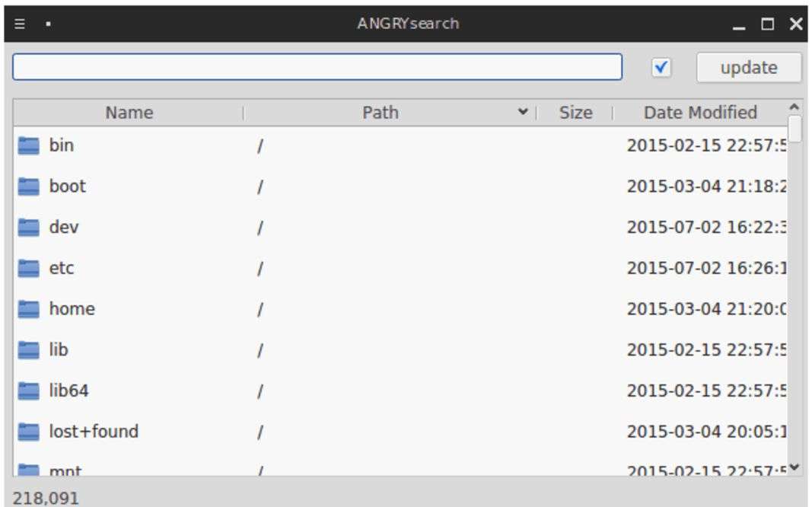Click the Path column sort arrow
Screen dimensions: 812x507
click(523, 113)
